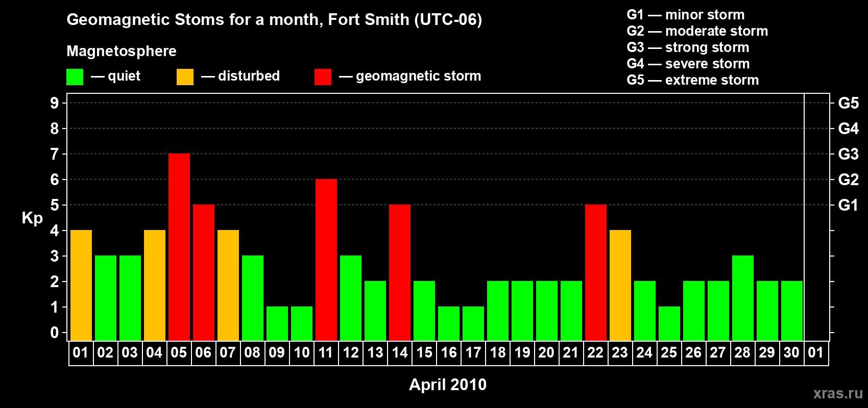
Task: Click the April 2010 axis caption
Action: pos(448,385)
